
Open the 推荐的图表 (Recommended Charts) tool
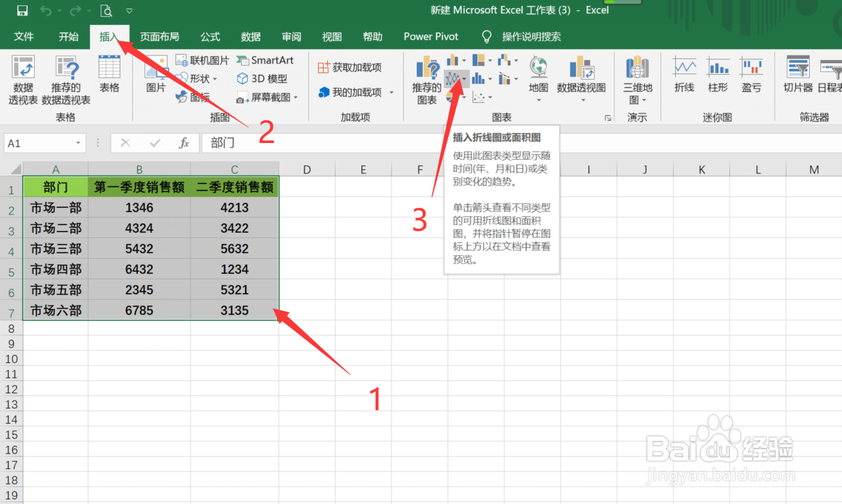426,78
